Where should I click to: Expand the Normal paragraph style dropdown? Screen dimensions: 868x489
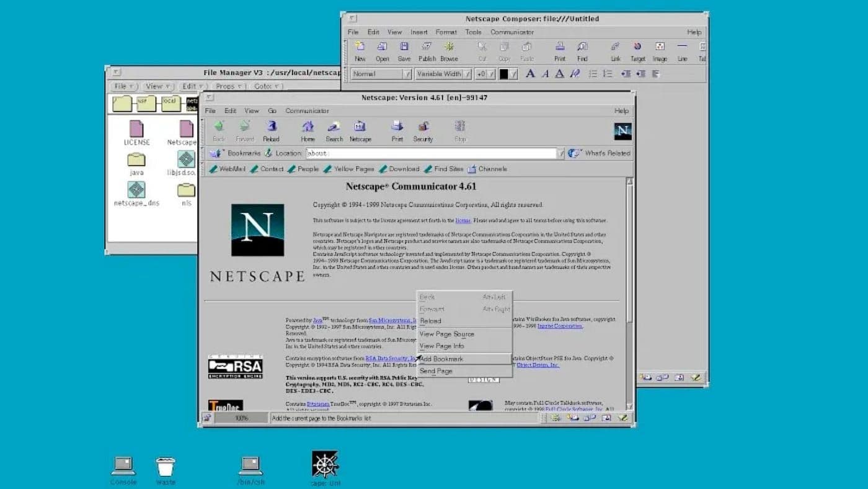pyautogui.click(x=407, y=74)
